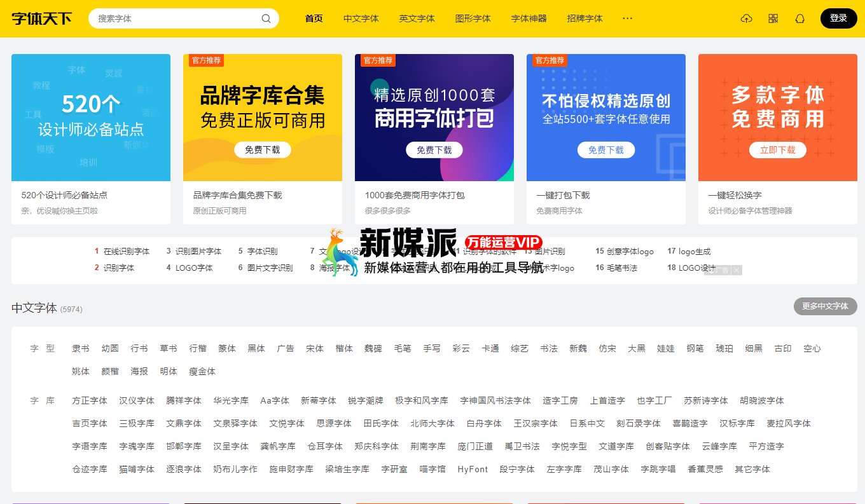The width and height of the screenshot is (865, 504).
Task: Select the 隶书 font style
Action: [81, 348]
